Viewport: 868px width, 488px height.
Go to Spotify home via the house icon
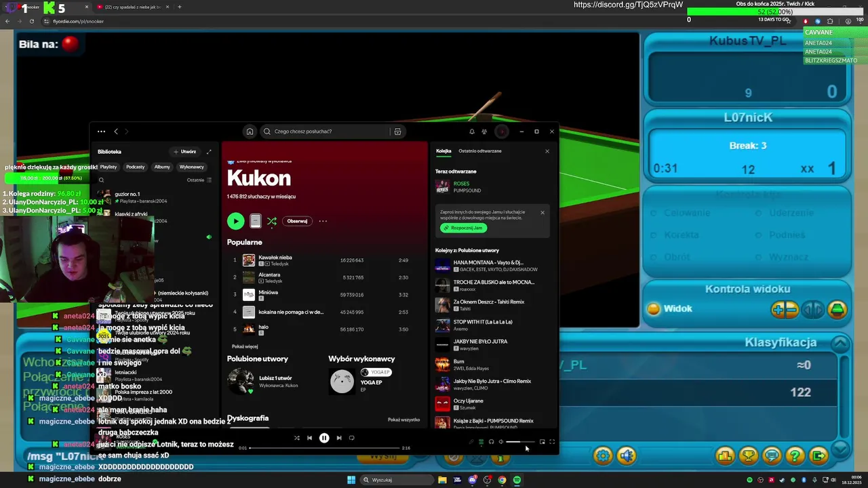coord(250,131)
